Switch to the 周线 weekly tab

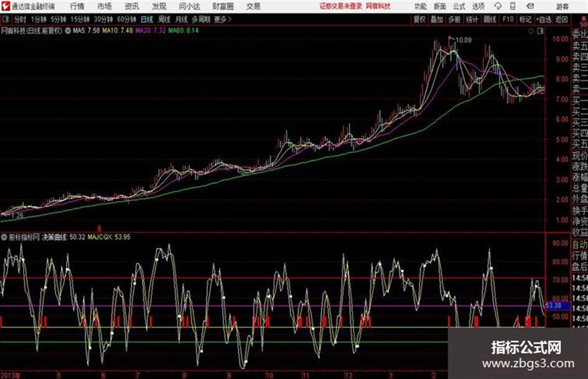(164, 19)
